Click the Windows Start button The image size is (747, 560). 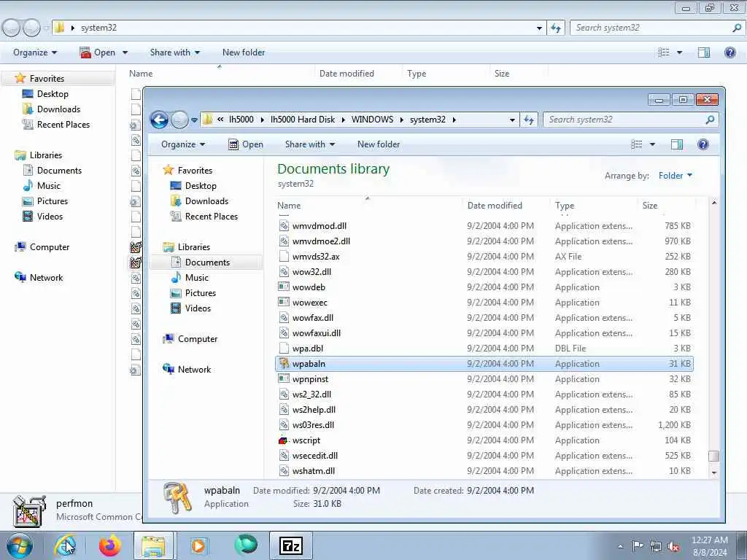tap(20, 545)
